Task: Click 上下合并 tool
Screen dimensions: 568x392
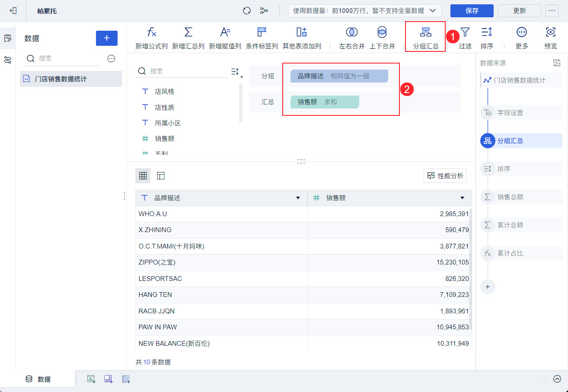Action: coord(382,38)
